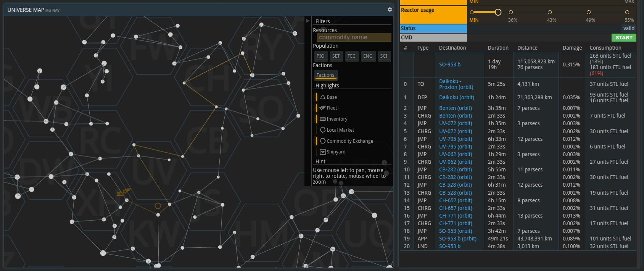This screenshot has height=271, width=644.
Task: Open Daikoku - Proxion (orbit) link
Action: [456, 84]
